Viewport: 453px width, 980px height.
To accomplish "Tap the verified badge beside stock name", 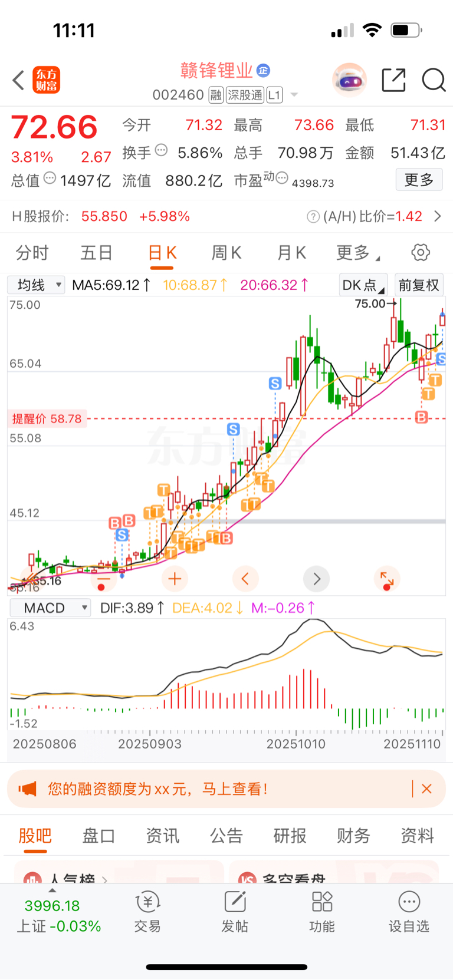I will pos(263,71).
